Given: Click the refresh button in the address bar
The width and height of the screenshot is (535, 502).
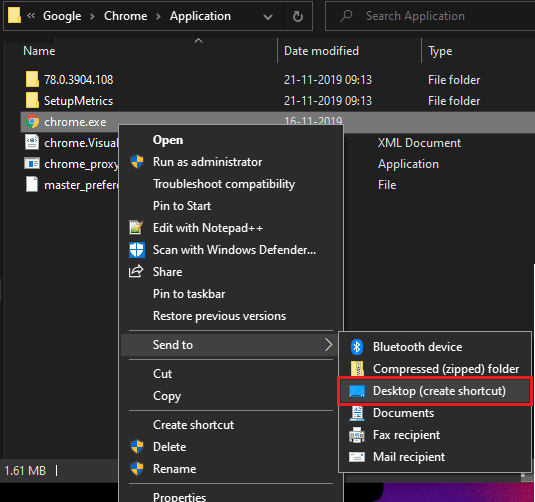Looking at the screenshot, I should click(x=298, y=16).
